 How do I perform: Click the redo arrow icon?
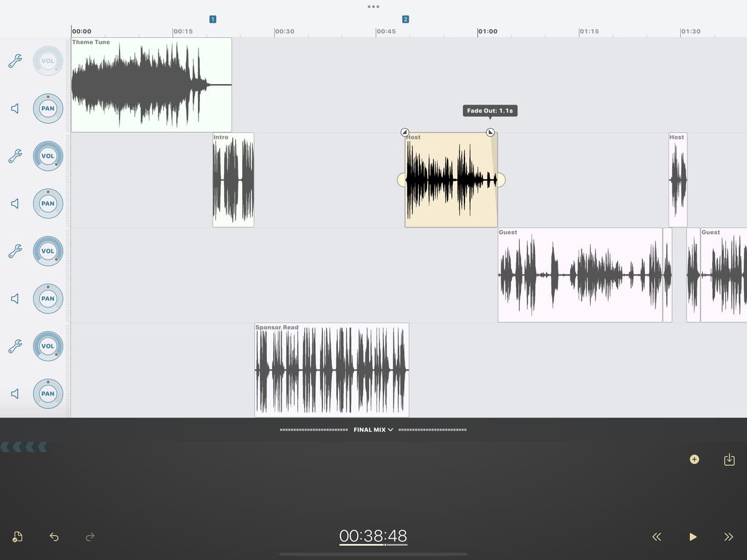[x=90, y=536]
